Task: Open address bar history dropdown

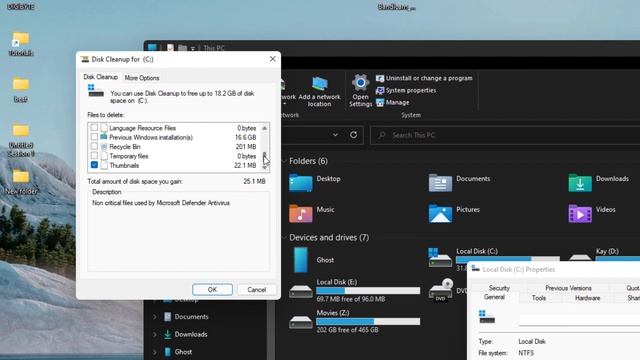Action: click(x=335, y=135)
